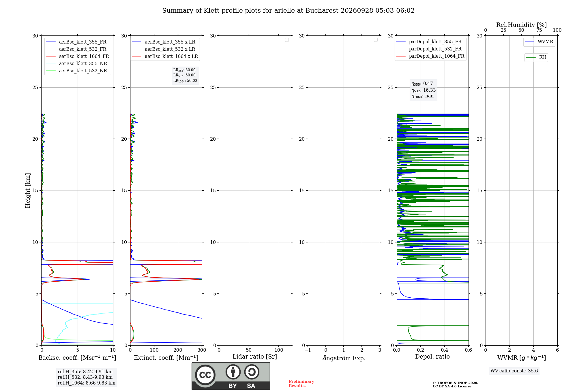Screen dimensions: 577x392
Task: Click the η532: 16.33 annotation
Action: [424, 90]
